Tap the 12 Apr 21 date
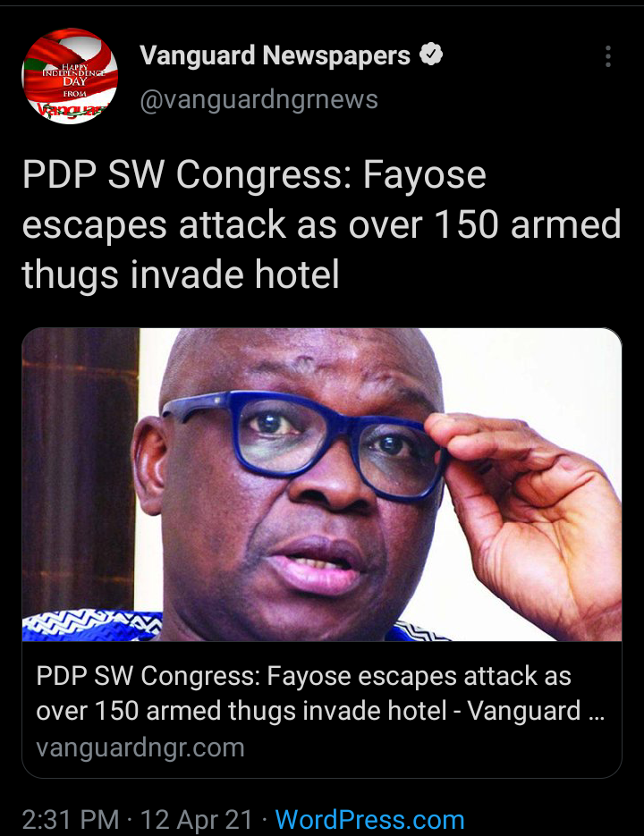The image size is (644, 836). click(x=196, y=820)
